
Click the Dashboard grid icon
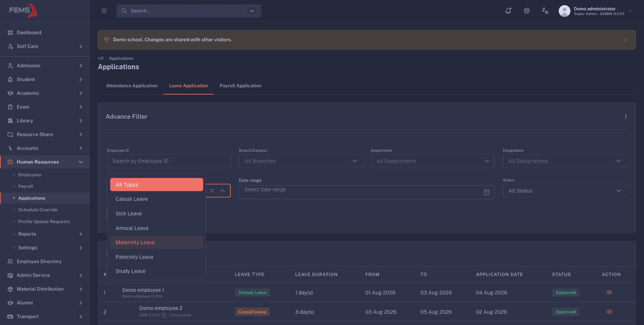click(x=10, y=33)
